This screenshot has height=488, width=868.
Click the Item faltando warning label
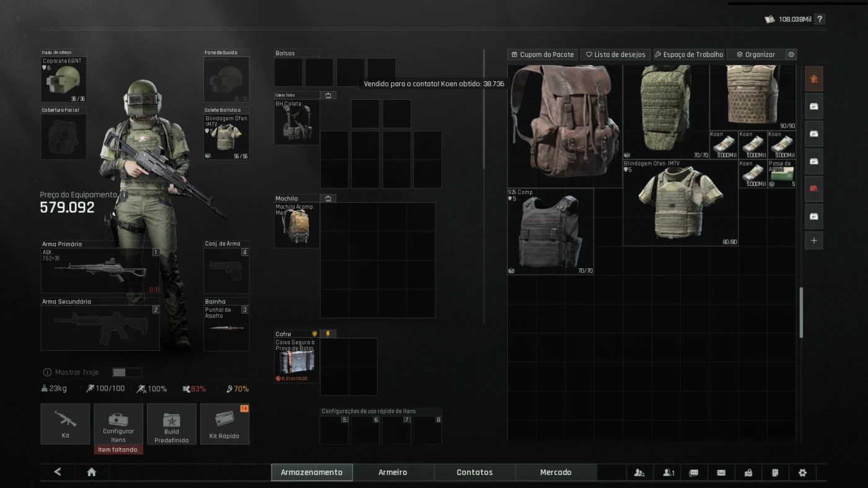click(x=118, y=450)
